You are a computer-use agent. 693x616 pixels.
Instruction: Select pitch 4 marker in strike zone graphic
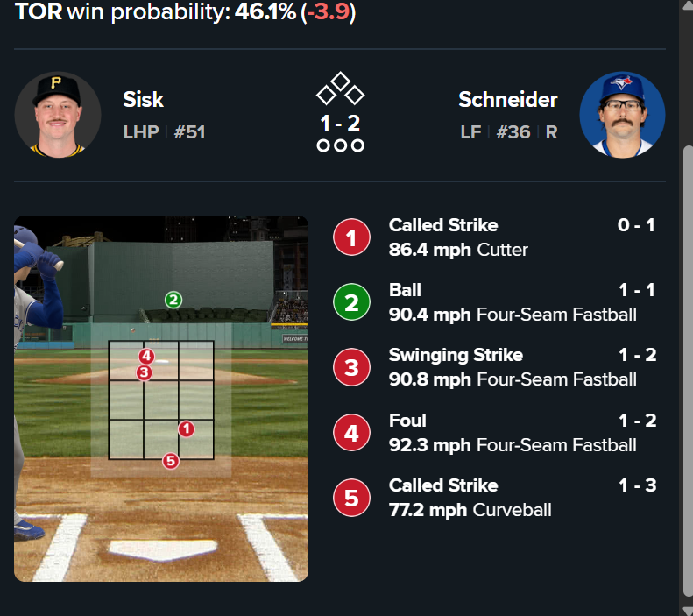pyautogui.click(x=146, y=357)
